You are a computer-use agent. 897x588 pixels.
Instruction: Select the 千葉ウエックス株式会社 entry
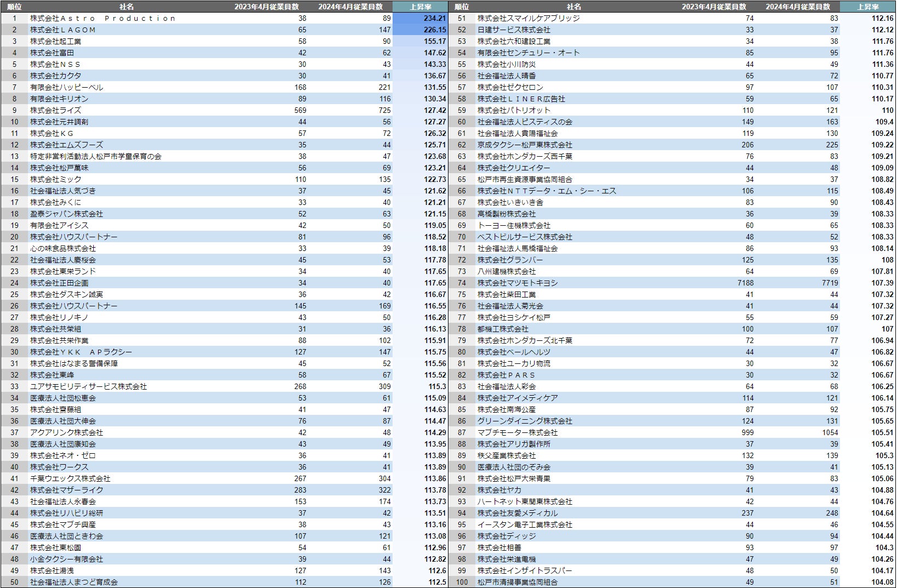[x=70, y=478]
